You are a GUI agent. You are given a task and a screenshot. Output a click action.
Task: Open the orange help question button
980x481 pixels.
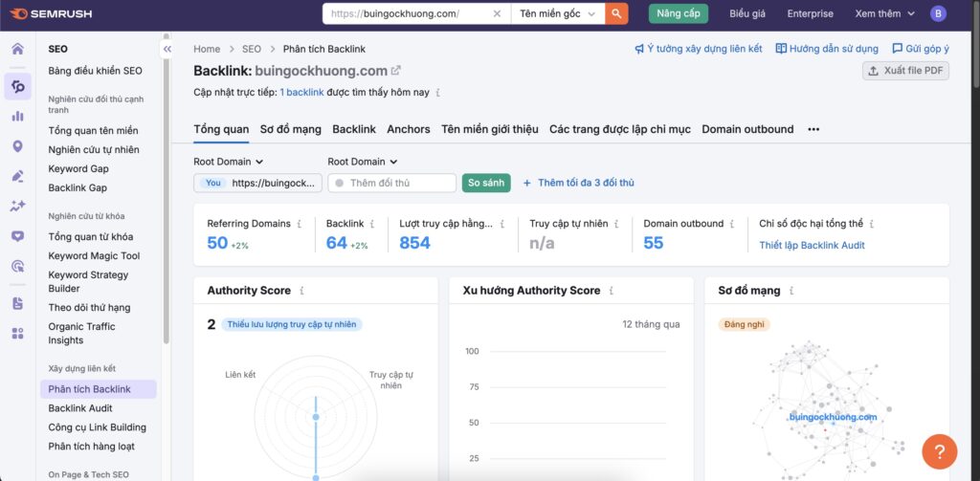pyautogui.click(x=940, y=451)
